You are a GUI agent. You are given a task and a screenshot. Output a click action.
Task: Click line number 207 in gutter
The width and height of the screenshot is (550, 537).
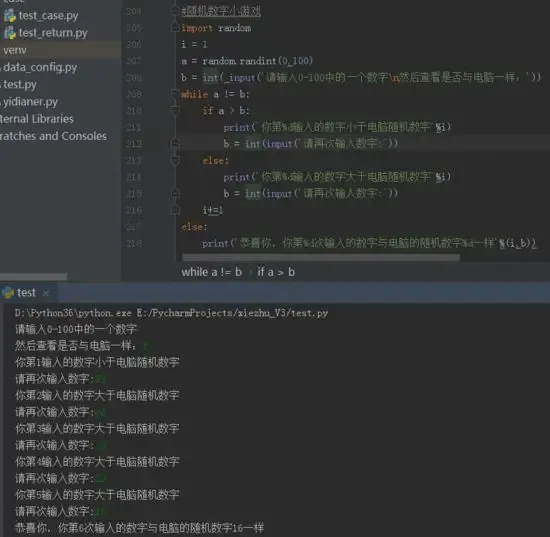pos(134,61)
